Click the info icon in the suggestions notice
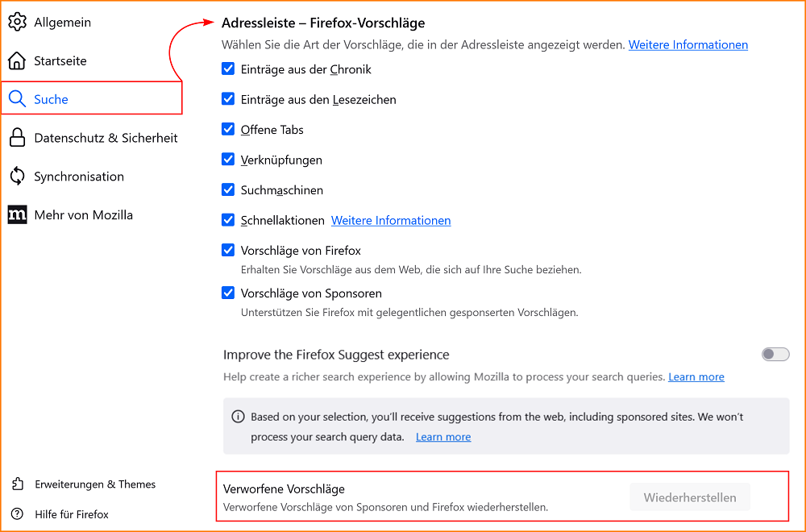806x532 pixels. tap(238, 417)
